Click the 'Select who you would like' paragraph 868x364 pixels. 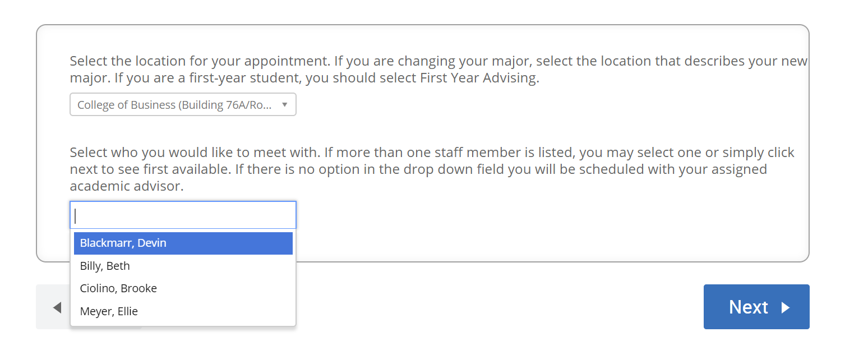click(x=432, y=169)
